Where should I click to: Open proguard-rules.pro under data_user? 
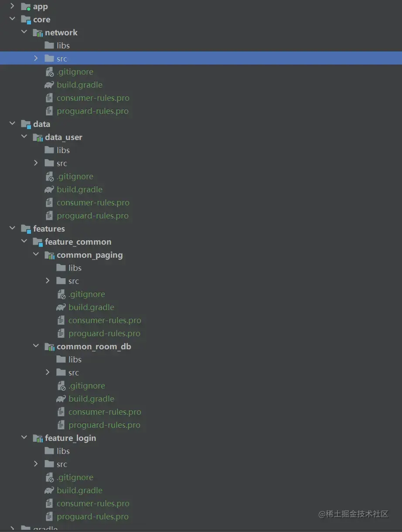92,216
